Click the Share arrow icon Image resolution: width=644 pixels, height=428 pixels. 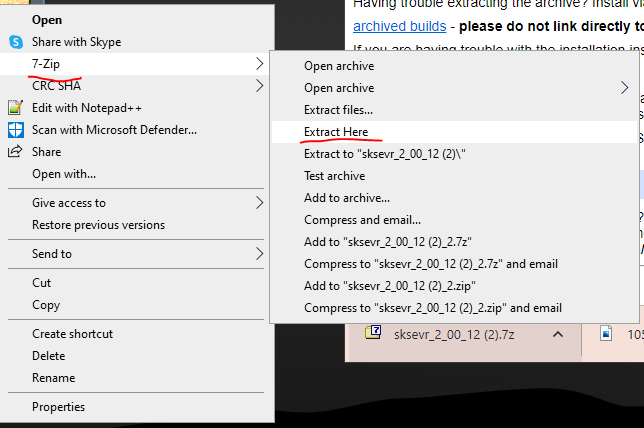coord(16,152)
